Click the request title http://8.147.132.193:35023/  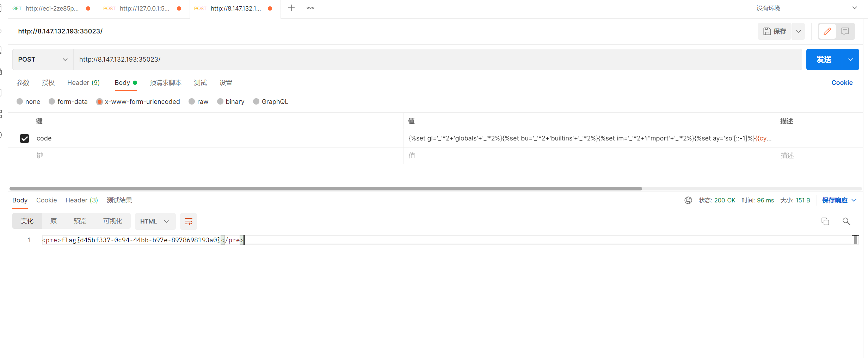60,31
